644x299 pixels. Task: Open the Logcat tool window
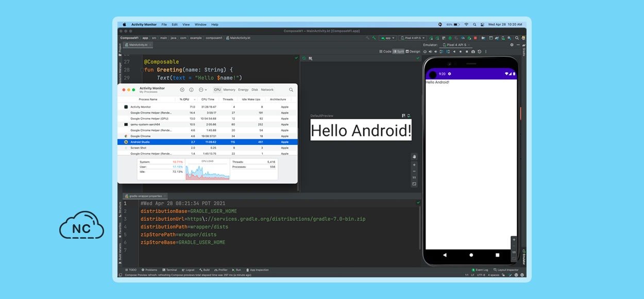pyautogui.click(x=188, y=270)
